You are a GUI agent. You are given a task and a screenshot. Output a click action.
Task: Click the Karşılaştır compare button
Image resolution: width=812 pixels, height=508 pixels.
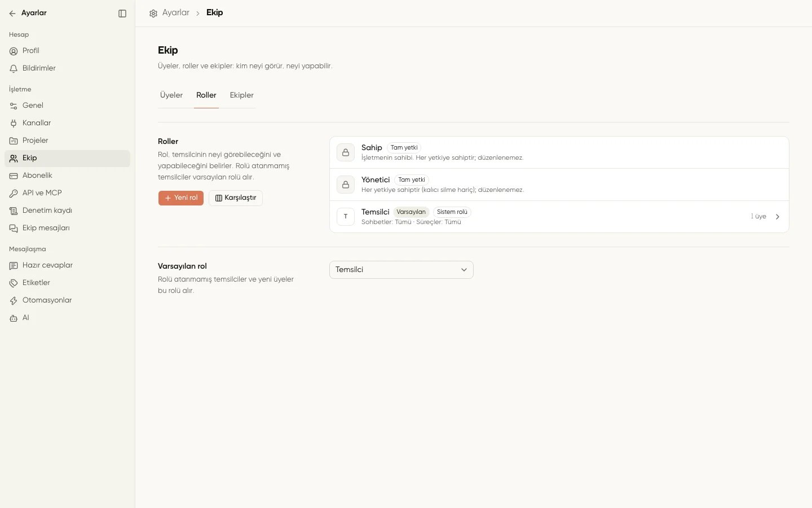(x=236, y=198)
